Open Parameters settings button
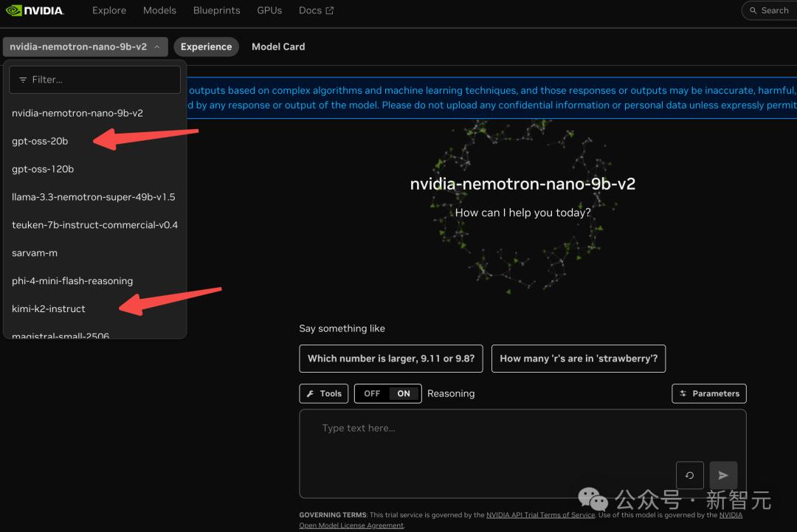 [x=708, y=393]
